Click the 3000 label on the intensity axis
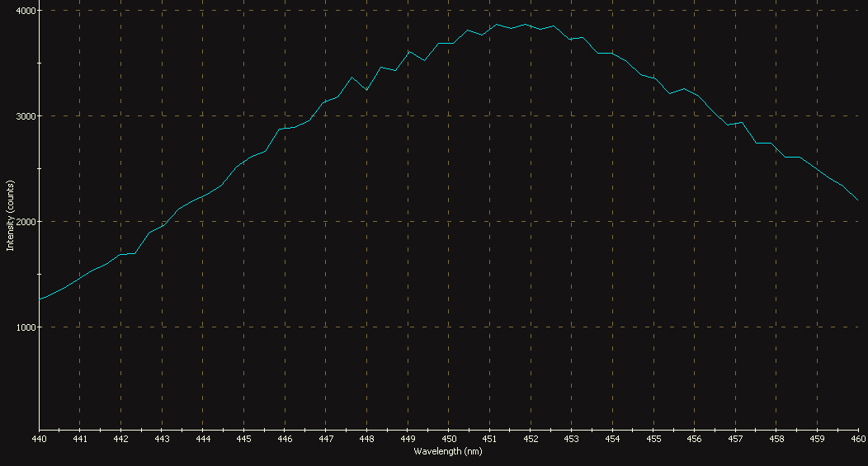Screen dimensions: 868x466 pos(25,116)
